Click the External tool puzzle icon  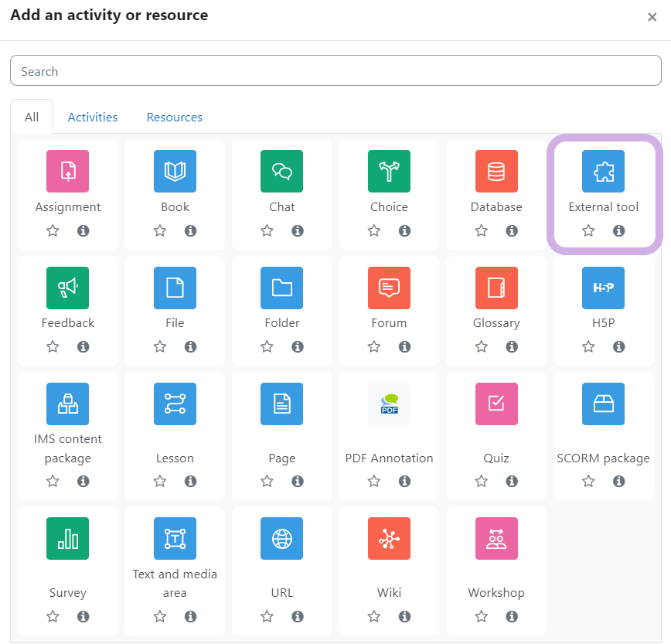tap(603, 172)
